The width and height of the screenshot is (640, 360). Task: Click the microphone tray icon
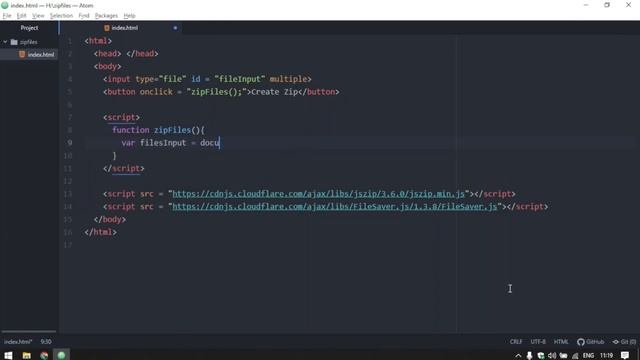(x=529, y=356)
